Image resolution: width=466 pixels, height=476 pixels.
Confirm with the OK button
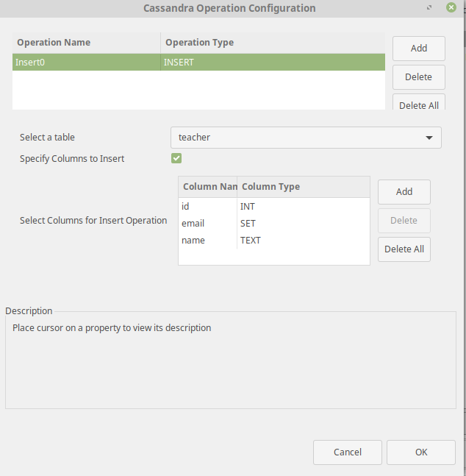(x=420, y=452)
